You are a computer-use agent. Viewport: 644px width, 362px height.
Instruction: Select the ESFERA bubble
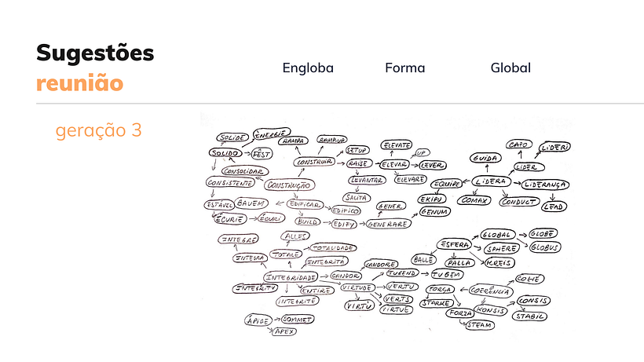(454, 245)
